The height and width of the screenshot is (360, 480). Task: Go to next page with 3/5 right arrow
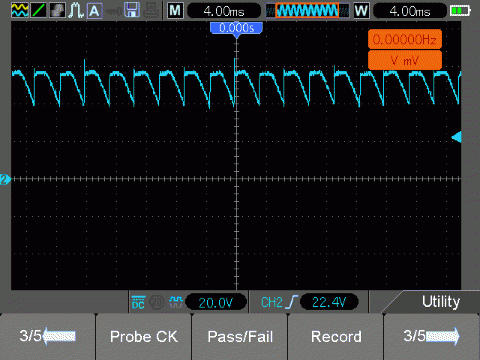click(x=432, y=337)
